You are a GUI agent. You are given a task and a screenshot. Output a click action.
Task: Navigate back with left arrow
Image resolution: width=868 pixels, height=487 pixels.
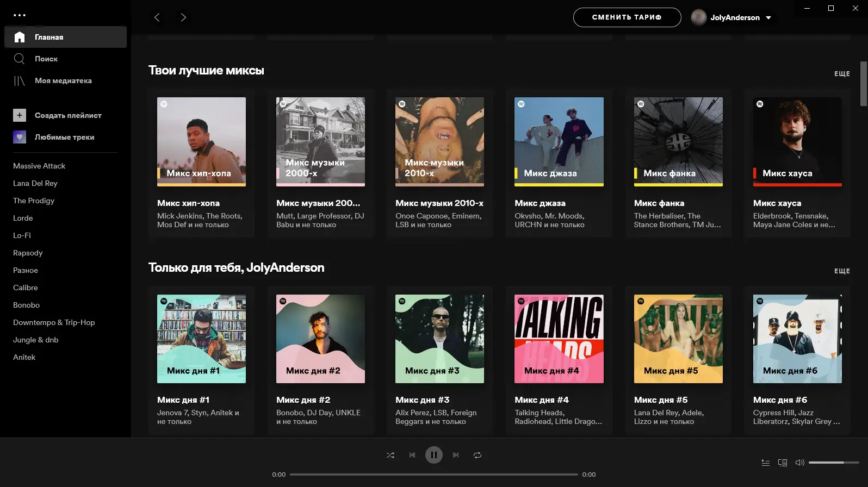click(157, 17)
